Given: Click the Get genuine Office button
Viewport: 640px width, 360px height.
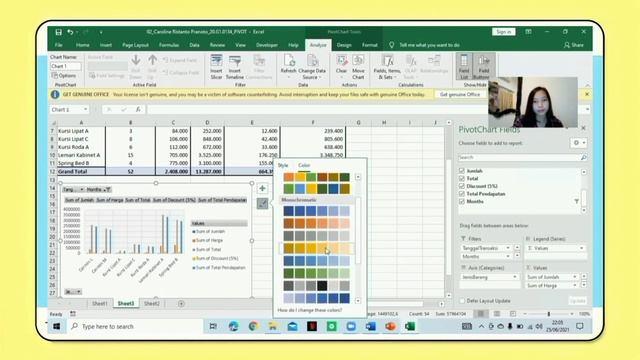Looking at the screenshot, I should [460, 94].
